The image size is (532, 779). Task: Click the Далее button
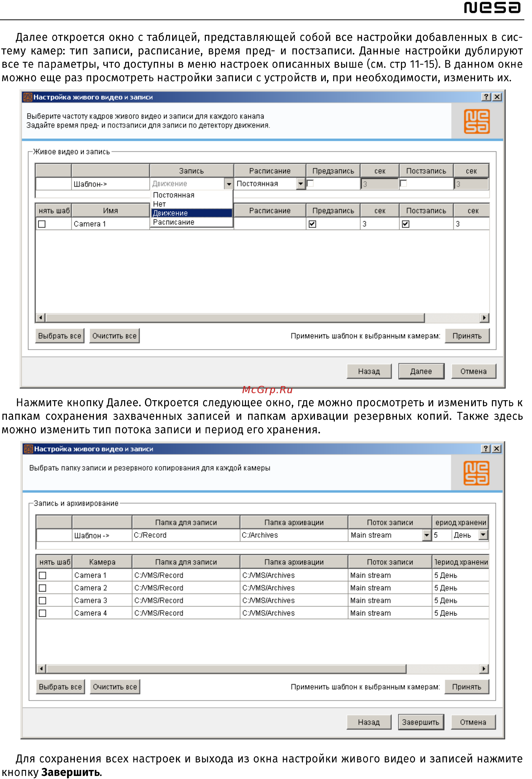point(421,371)
